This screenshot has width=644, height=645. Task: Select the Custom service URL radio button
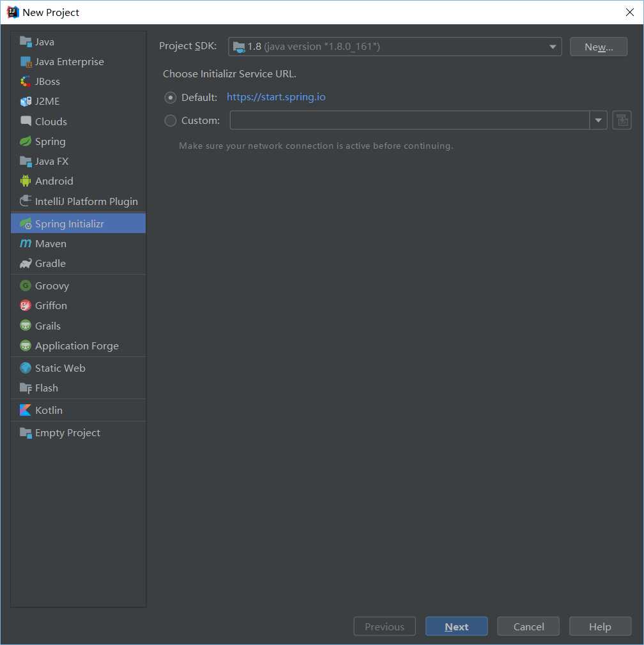[x=171, y=121]
